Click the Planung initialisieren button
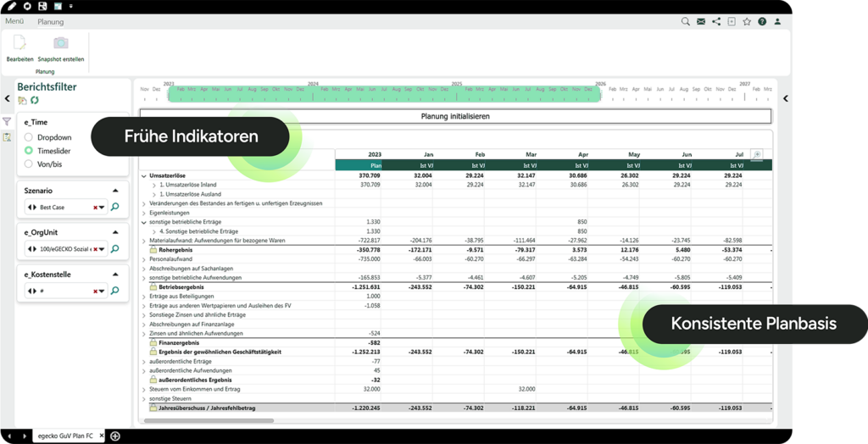Screen dimensions: 868x444 (455, 116)
